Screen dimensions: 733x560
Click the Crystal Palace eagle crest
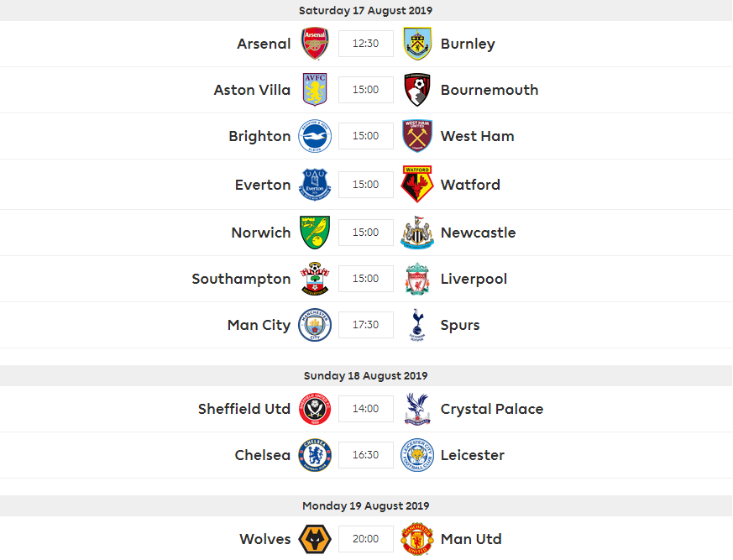coord(417,409)
